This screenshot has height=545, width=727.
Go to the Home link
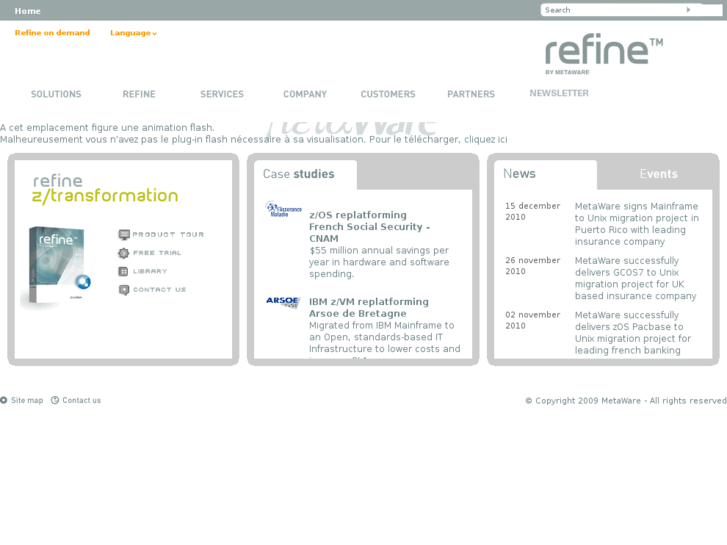pyautogui.click(x=27, y=11)
